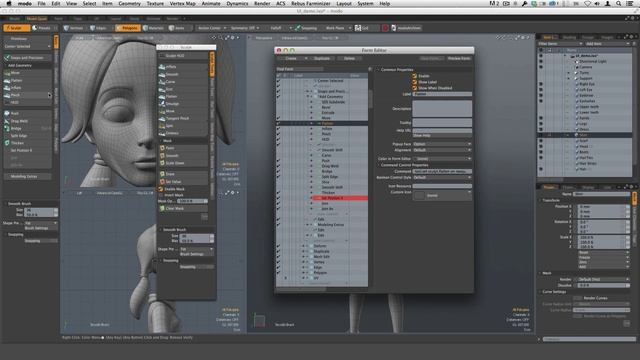This screenshot has height=360, width=640.
Task: Choose Inflate in floating Sculpt palette
Action: pyautogui.click(x=183, y=67)
